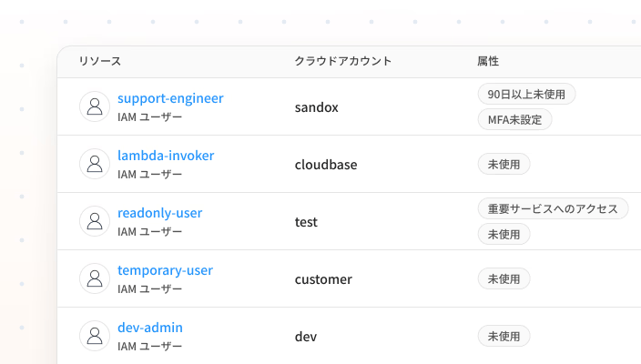The width and height of the screenshot is (641, 364).
Task: Open the support-engineer IAM user link
Action: (170, 98)
